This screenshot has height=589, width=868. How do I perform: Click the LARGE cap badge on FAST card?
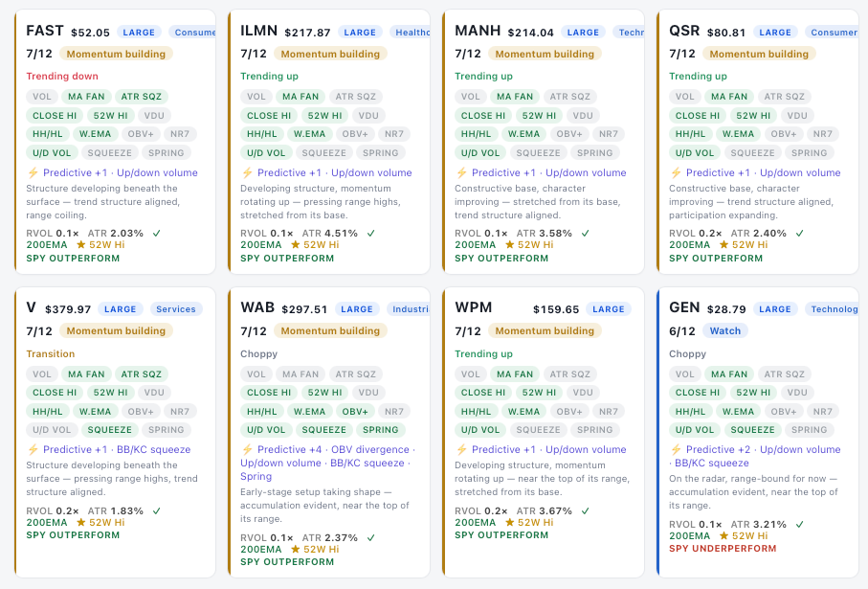coord(139,33)
